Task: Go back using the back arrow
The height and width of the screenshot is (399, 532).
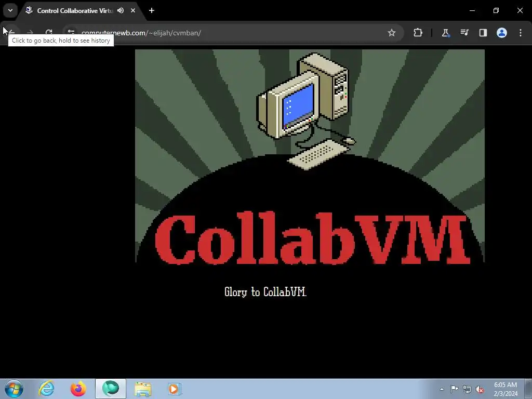Action: [11, 33]
